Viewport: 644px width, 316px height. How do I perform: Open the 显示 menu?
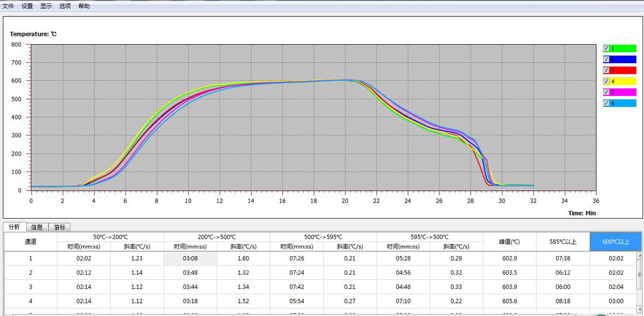pyautogui.click(x=46, y=6)
